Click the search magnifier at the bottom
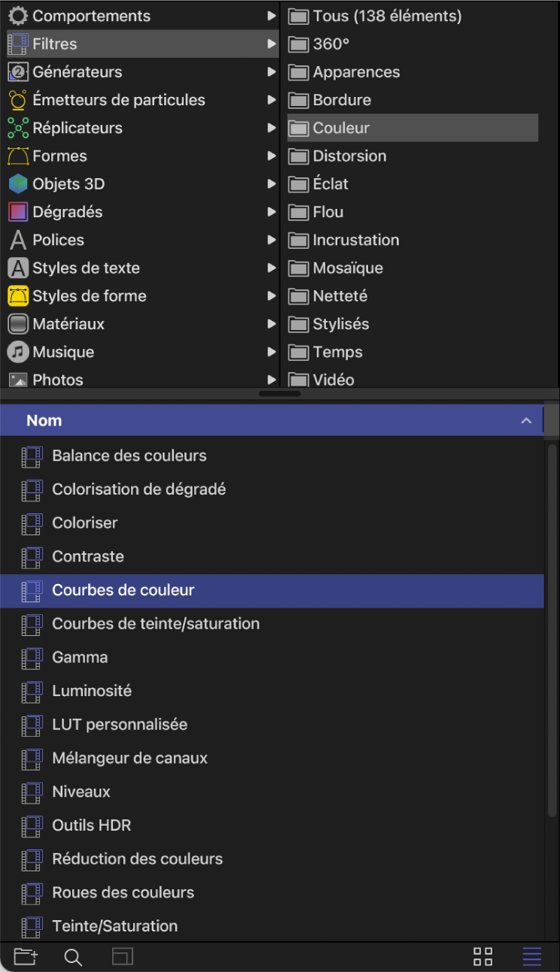This screenshot has height=972, width=560. click(73, 956)
